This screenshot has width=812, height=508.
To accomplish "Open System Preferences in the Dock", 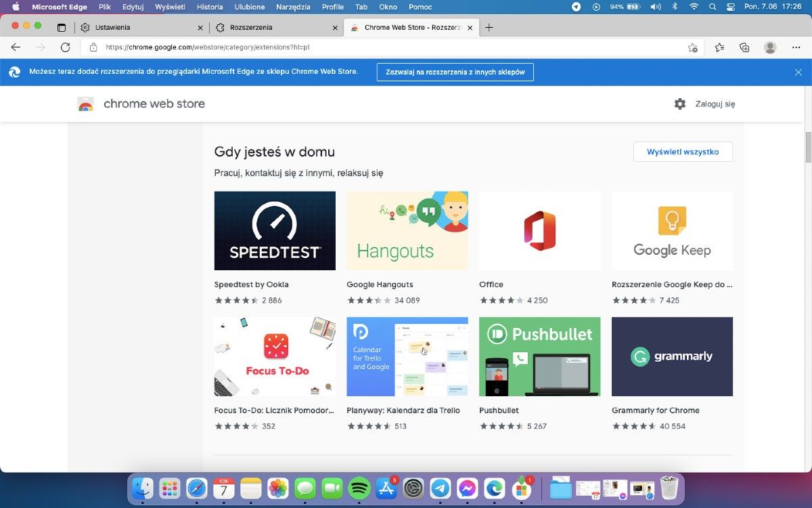I will (413, 488).
